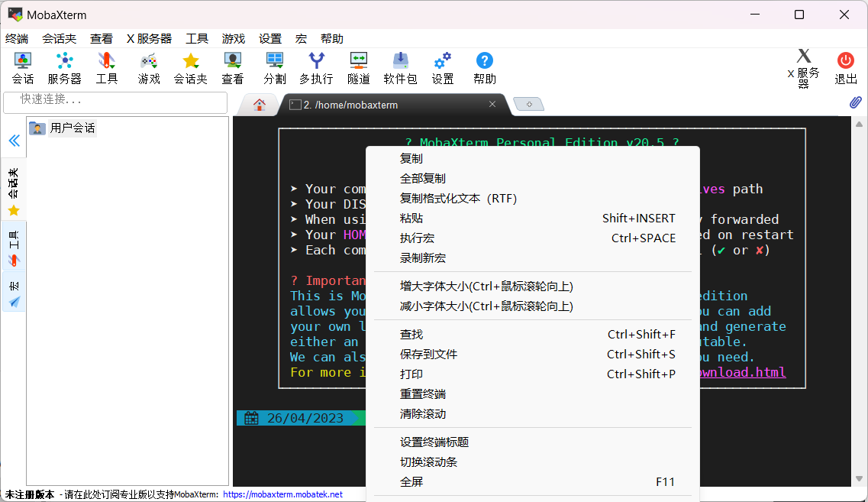This screenshot has height=502, width=868.
Task: Maximize the MobaXterm window
Action: pos(799,15)
